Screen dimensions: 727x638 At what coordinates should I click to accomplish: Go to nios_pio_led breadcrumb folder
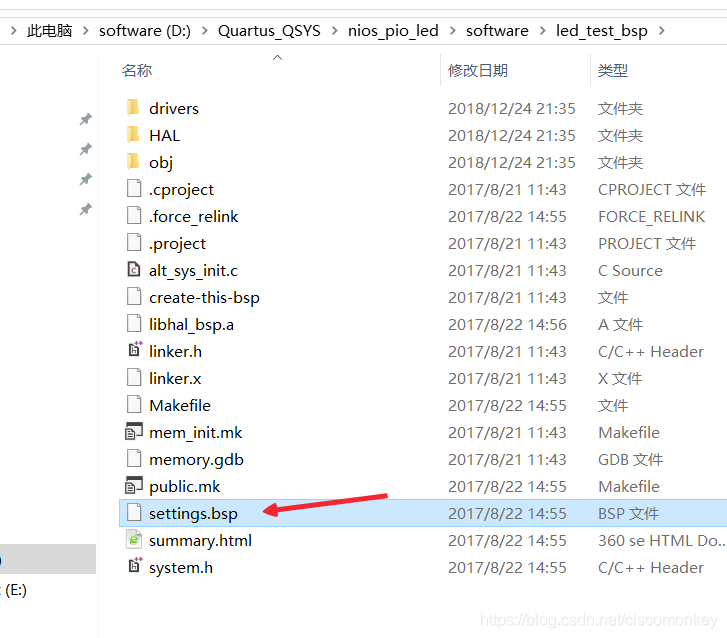393,31
